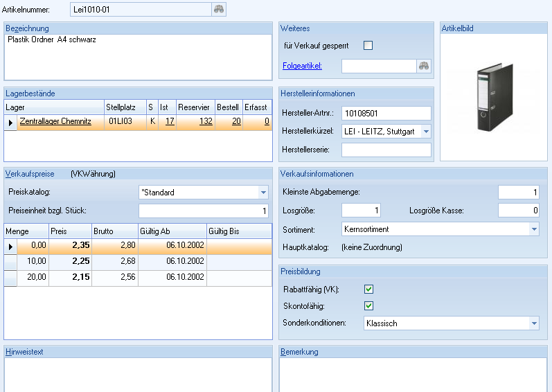Viewport: 552px width, 392px height.
Task: Expand the Preiskatalog dropdown list
Action: click(x=263, y=193)
